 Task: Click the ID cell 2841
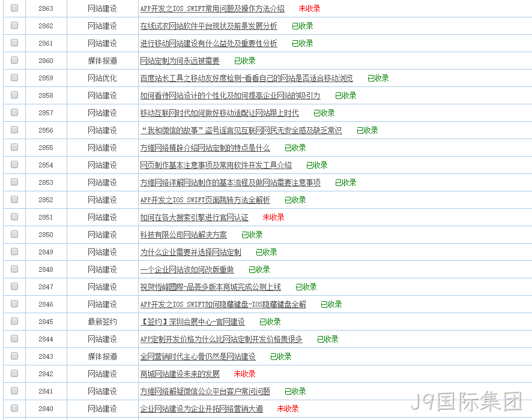point(46,392)
